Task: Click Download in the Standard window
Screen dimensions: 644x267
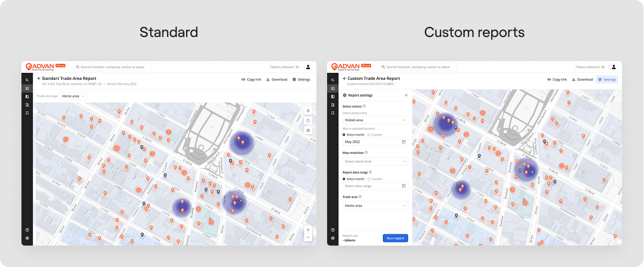Action: coord(277,79)
